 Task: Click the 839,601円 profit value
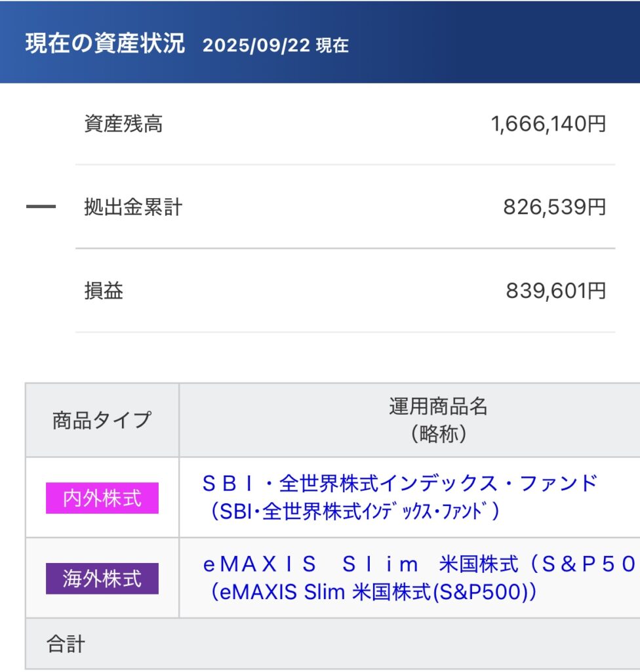pos(555,291)
